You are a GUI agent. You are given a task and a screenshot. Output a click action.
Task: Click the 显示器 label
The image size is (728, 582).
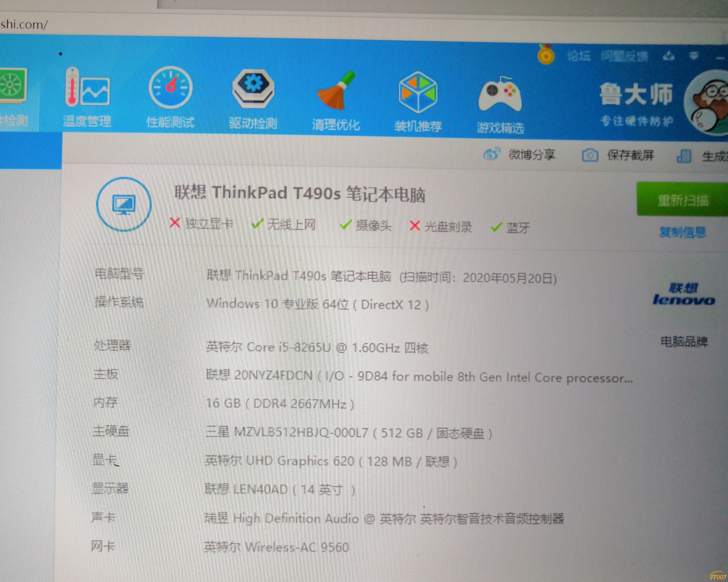(x=110, y=488)
